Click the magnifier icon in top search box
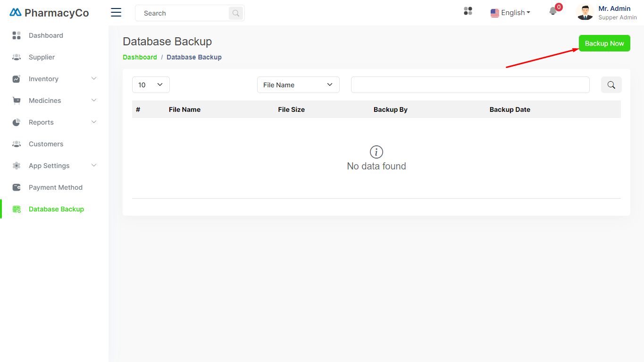Image resolution: width=644 pixels, height=362 pixels. 235,13
